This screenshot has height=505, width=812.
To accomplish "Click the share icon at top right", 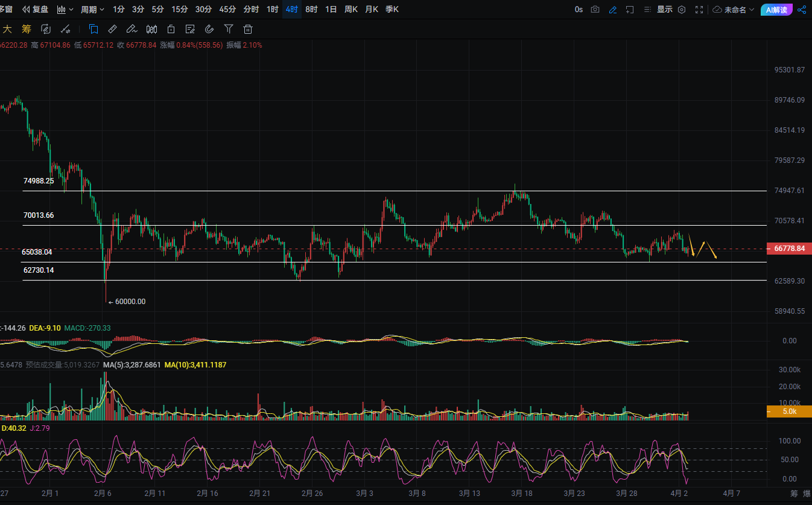I will click(x=802, y=10).
